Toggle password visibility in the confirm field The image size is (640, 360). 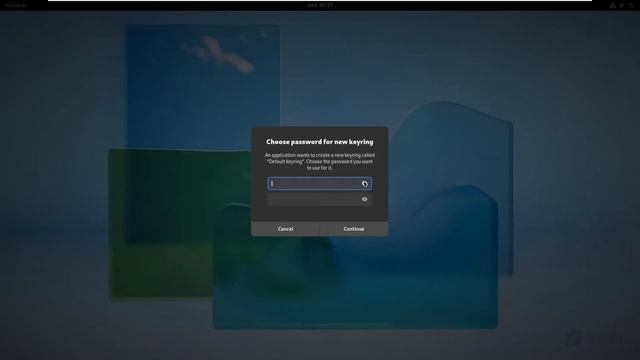364,199
